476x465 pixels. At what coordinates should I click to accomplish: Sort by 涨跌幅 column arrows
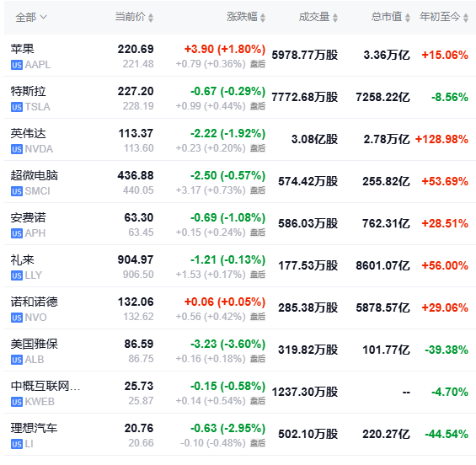click(x=263, y=18)
